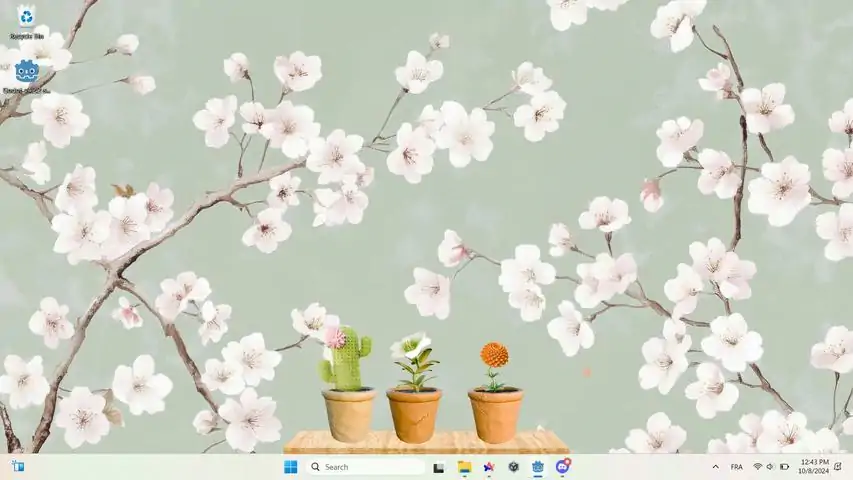853x480 pixels.
Task: Open the star-shaped app on the taskbar
Action: click(489, 467)
